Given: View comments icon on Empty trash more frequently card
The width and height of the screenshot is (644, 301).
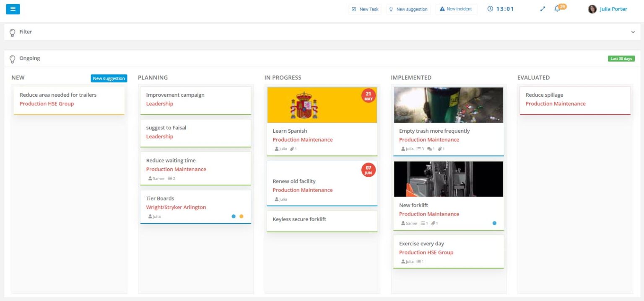Looking at the screenshot, I should pos(431,149).
